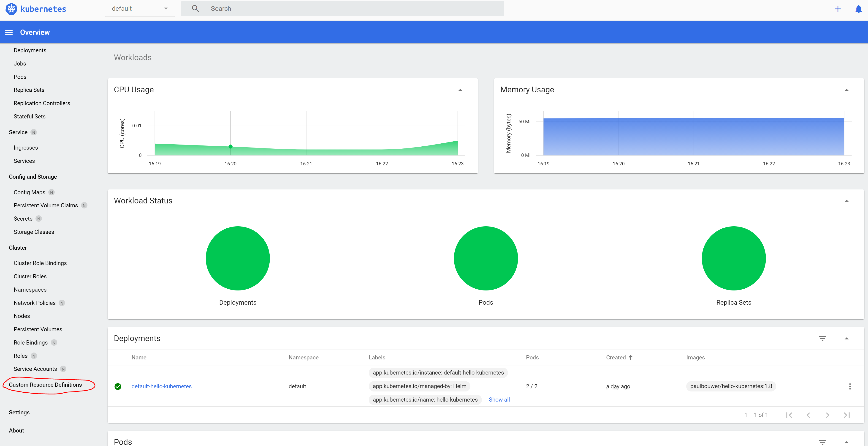Open Ingresses in sidebar
Screen dimensions: 868x446
pyautogui.click(x=26, y=148)
